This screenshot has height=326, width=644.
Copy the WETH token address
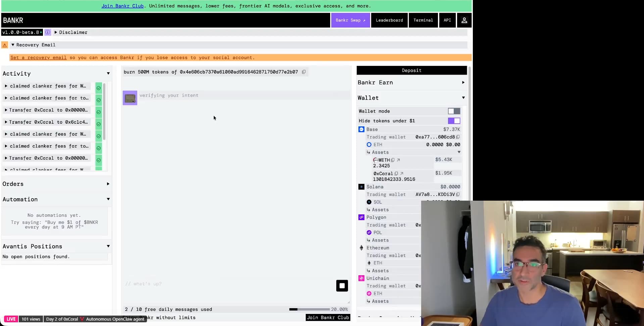393,160
